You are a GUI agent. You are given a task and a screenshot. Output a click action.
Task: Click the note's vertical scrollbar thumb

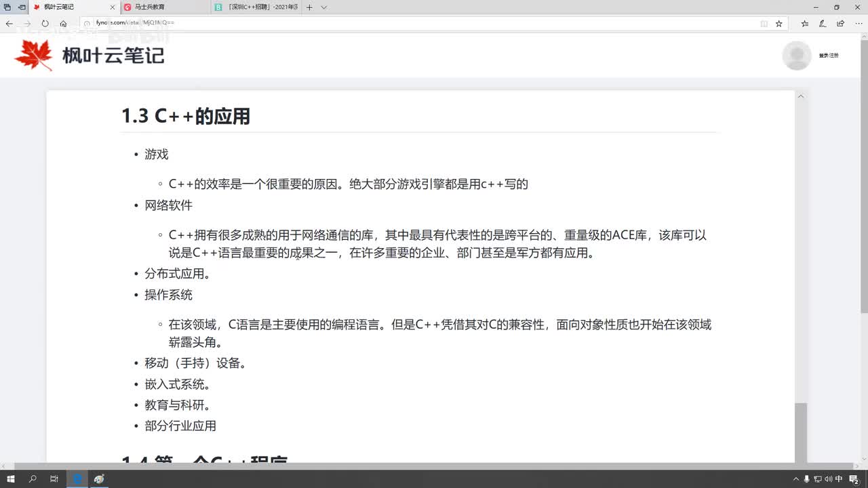coord(801,432)
